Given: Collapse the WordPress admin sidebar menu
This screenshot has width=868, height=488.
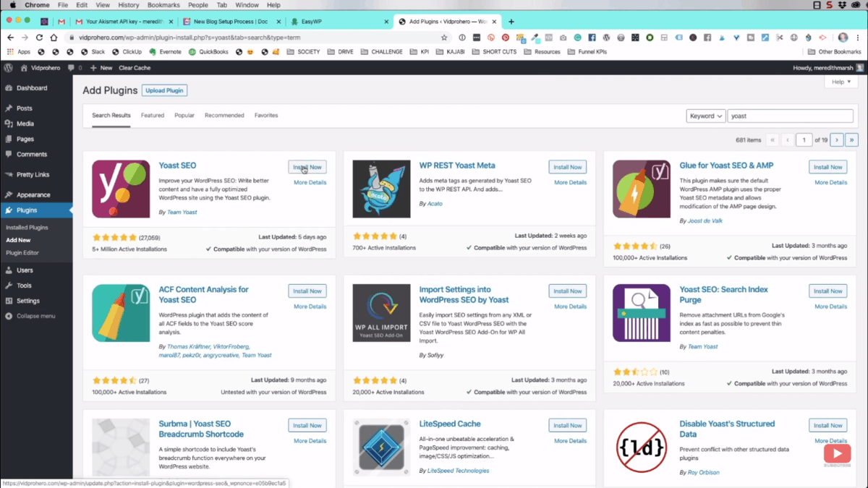Looking at the screenshot, I should [30, 316].
